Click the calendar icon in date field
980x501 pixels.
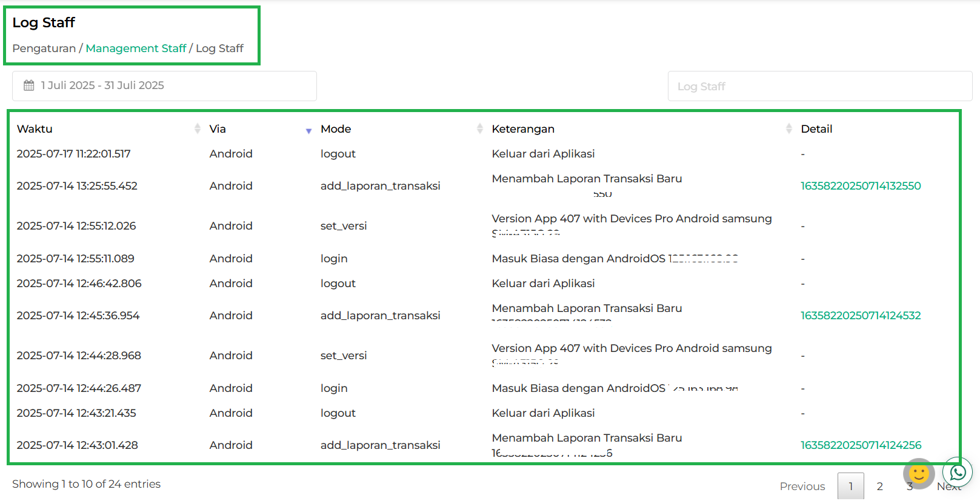pos(28,85)
